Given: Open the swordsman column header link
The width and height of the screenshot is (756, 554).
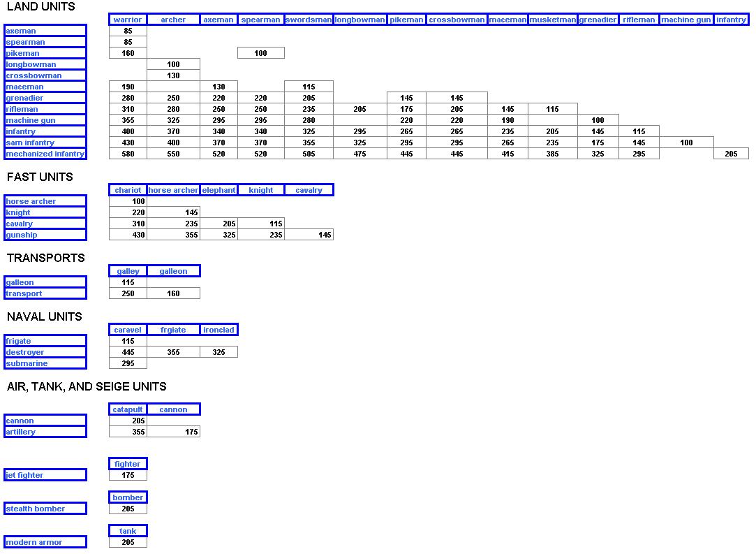Looking at the screenshot, I should [x=309, y=20].
